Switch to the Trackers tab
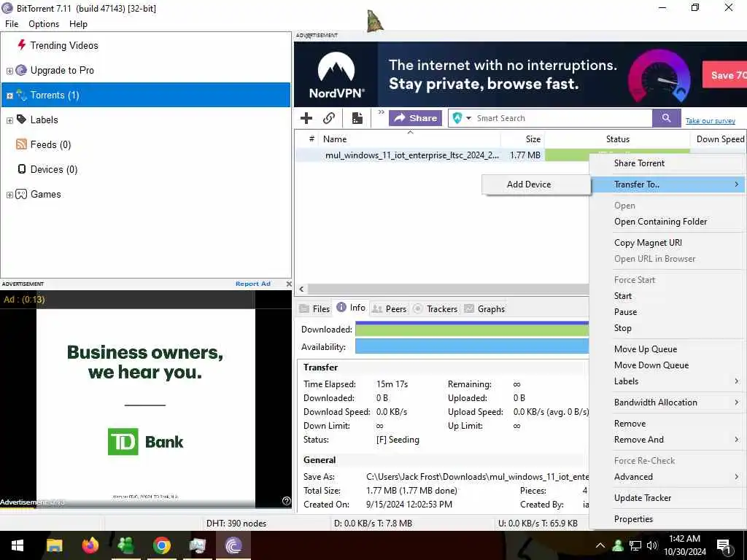 tap(436, 308)
